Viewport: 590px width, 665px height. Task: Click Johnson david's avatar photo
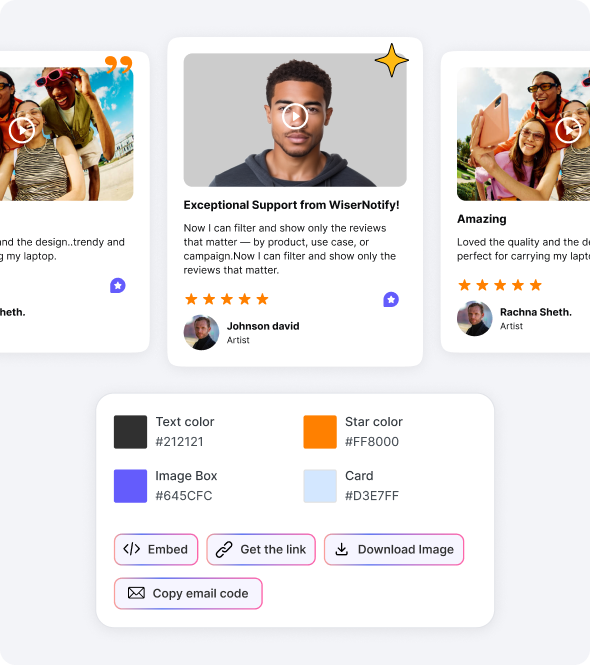(x=201, y=332)
